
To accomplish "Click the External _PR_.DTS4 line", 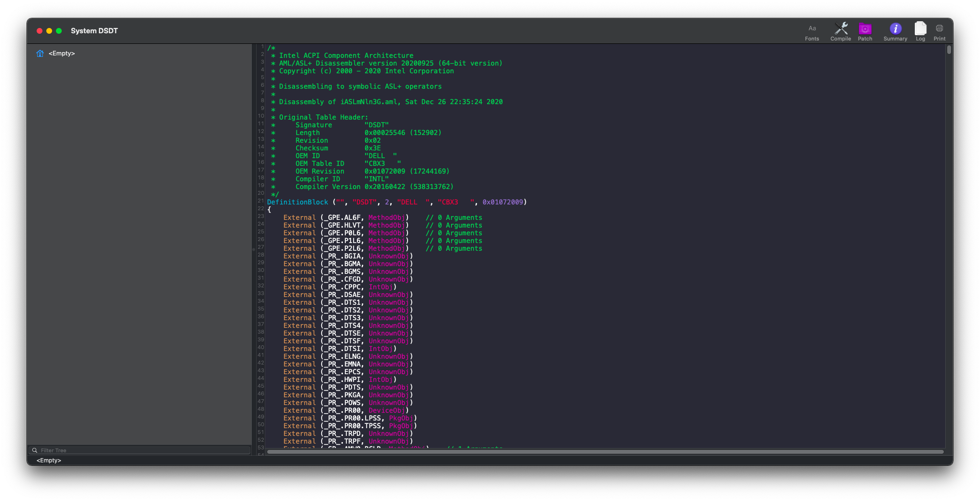I will (x=348, y=325).
